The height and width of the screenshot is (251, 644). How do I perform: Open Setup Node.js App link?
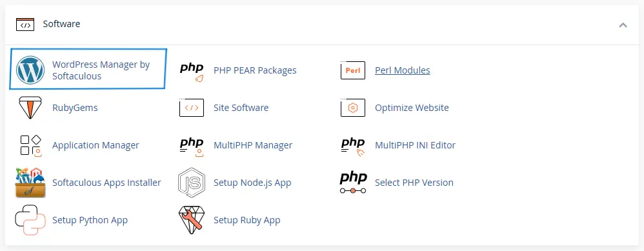click(252, 183)
